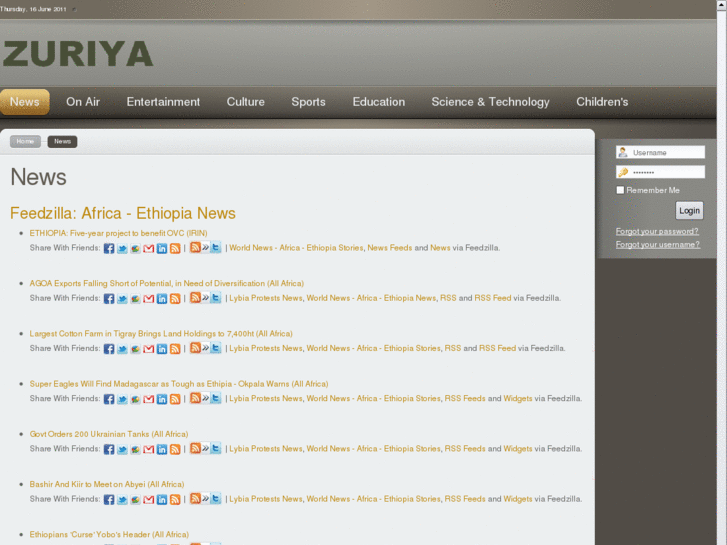Screen dimensions: 727x545
Task: Open Super Eagles Will Find Madagascar article
Action: click(x=179, y=384)
